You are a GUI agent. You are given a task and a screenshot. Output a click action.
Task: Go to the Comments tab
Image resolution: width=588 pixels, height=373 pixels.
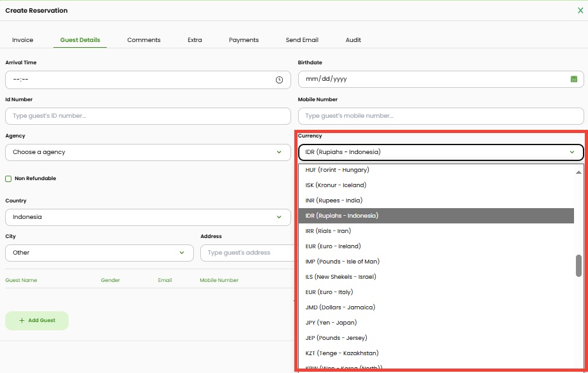144,40
